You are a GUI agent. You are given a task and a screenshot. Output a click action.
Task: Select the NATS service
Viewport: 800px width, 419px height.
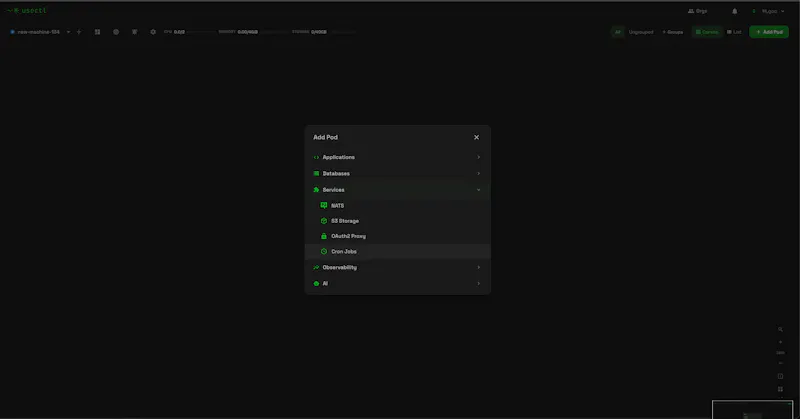(397, 206)
